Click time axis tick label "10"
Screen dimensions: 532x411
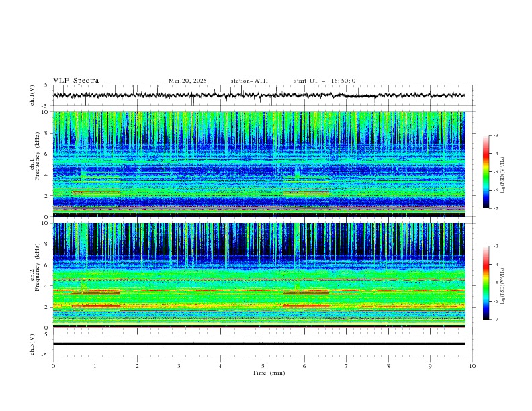pyautogui.click(x=472, y=366)
